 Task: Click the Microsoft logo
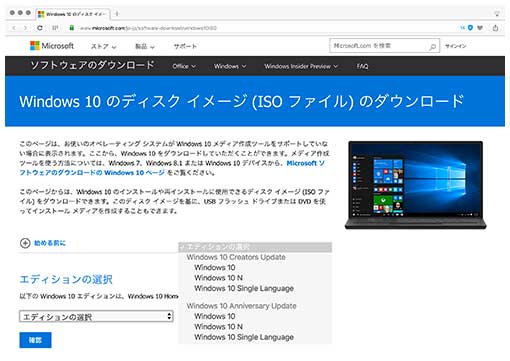(52, 46)
